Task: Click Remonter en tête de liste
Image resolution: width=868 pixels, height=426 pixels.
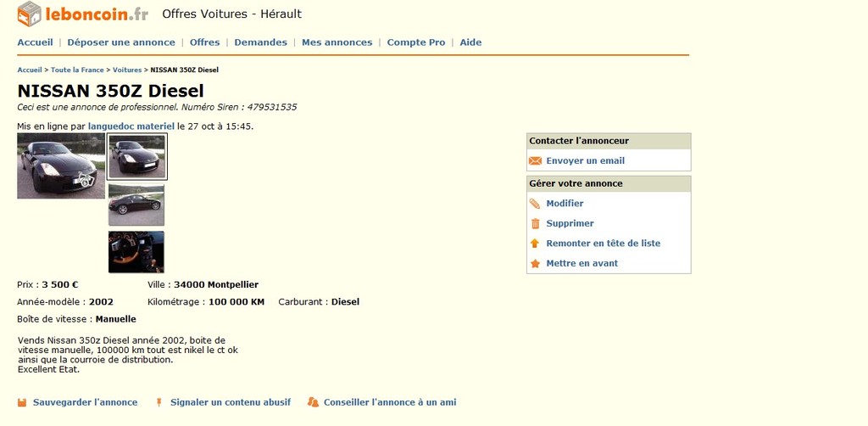Action: 603,244
